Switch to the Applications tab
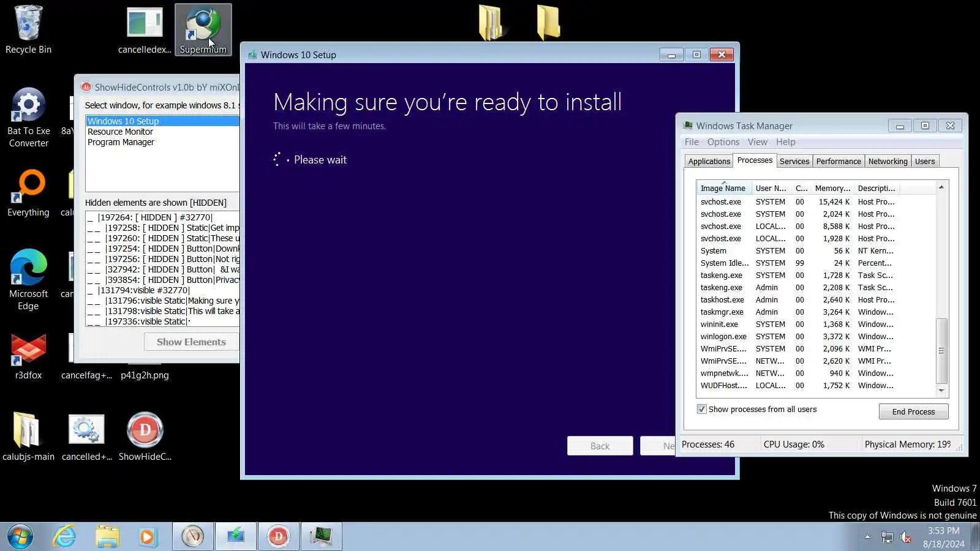 point(709,161)
